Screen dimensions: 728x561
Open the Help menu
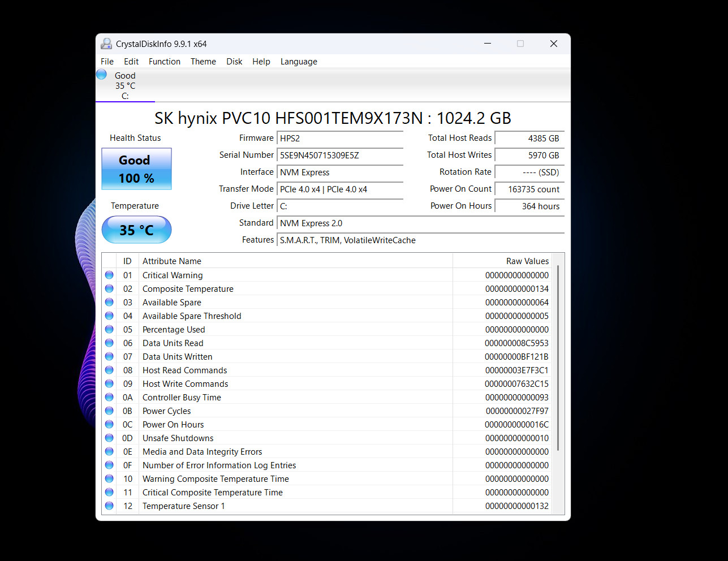click(x=261, y=62)
